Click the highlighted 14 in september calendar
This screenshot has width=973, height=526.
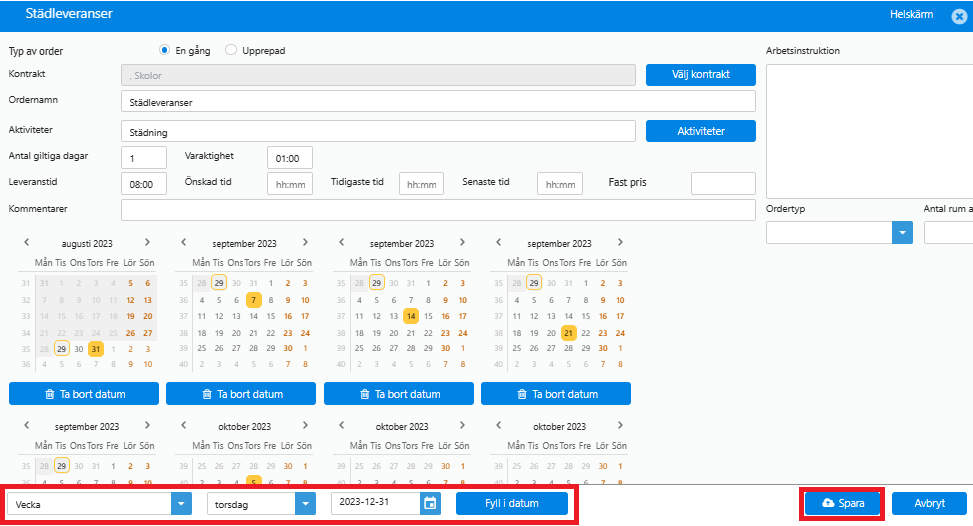pyautogui.click(x=411, y=316)
